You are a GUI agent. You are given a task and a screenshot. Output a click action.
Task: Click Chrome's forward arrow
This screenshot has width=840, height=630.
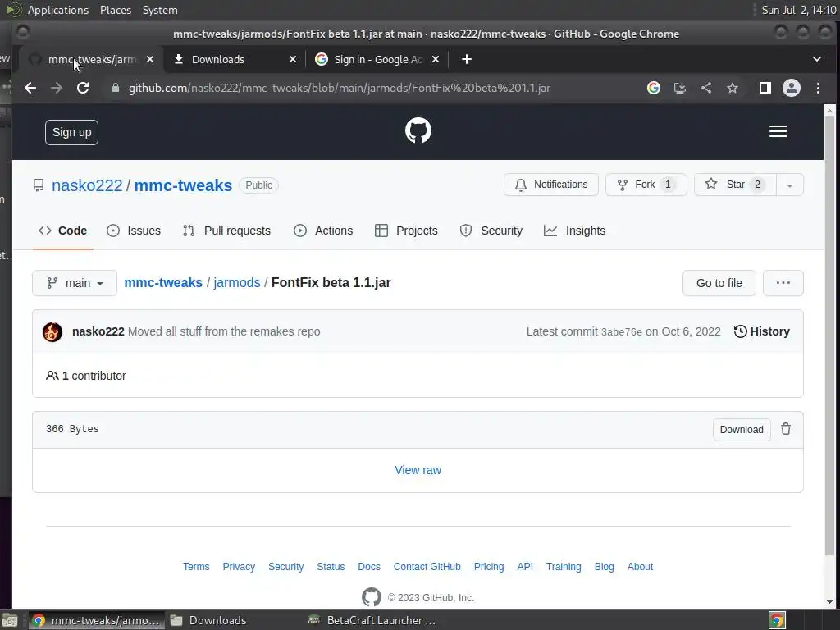pos(57,88)
